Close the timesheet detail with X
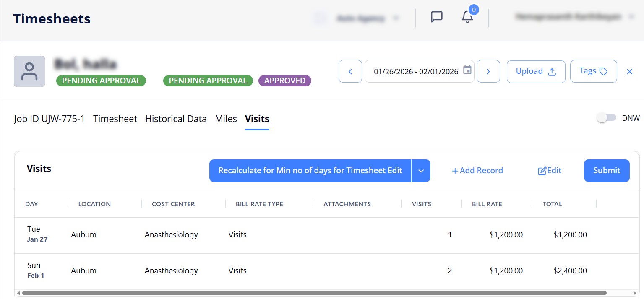The height and width of the screenshot is (299, 644). (x=629, y=72)
